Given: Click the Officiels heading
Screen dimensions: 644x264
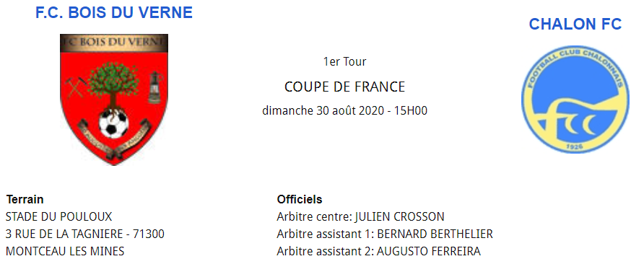Looking at the screenshot, I should 300,200.
